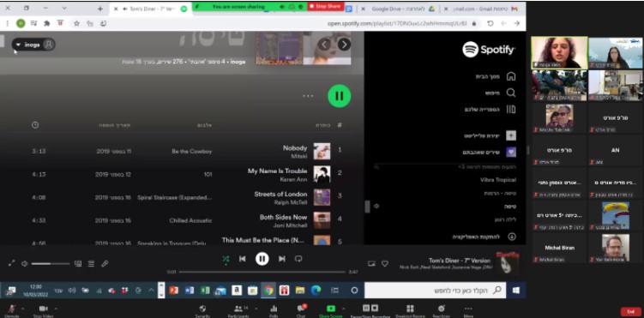Open Spotify home screen icon
Viewport: 644px width, 318px height.
(511, 76)
